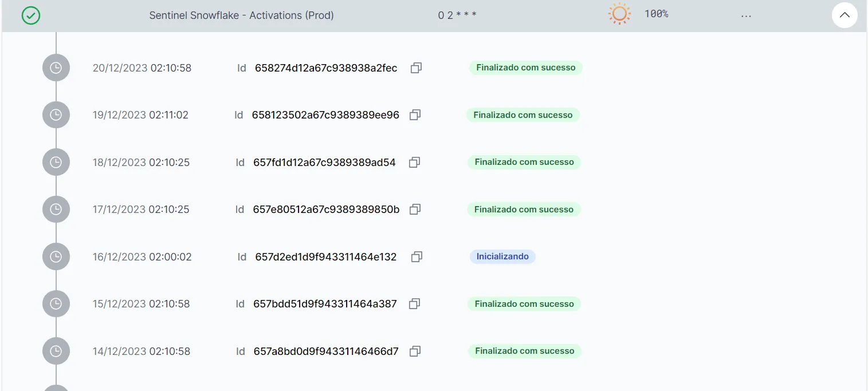Click Id text 658123502a67c9389389ee96
This screenshot has width=868, height=391.
tap(325, 115)
